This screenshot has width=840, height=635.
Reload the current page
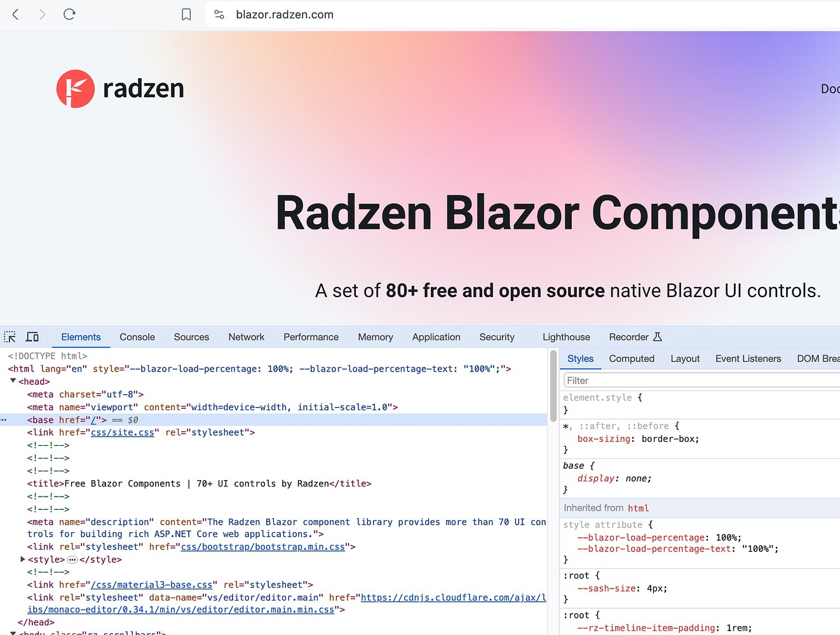click(x=69, y=14)
